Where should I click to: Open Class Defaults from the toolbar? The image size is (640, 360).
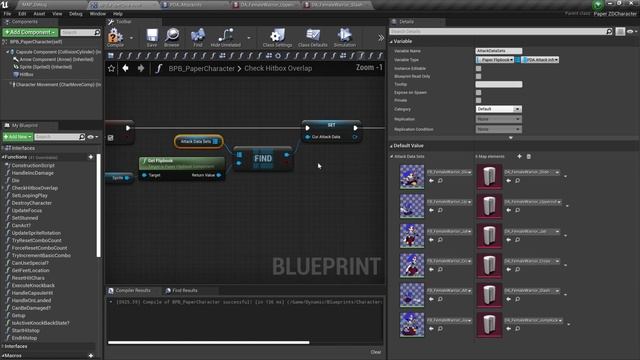[x=313, y=37]
